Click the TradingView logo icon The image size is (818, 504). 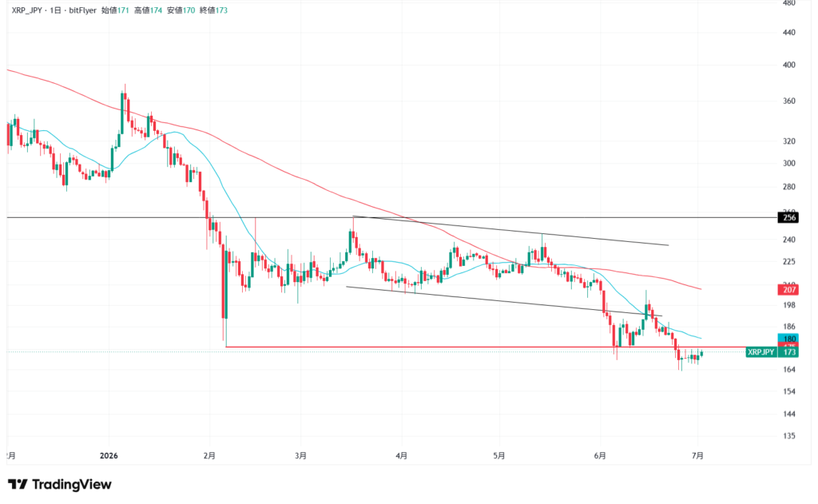pyautogui.click(x=18, y=485)
